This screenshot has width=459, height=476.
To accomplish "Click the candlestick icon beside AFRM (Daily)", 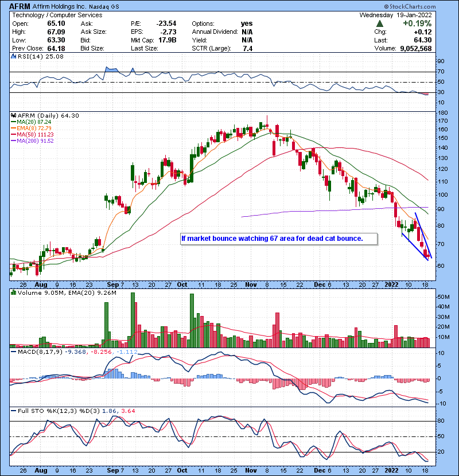I will pyautogui.click(x=13, y=115).
